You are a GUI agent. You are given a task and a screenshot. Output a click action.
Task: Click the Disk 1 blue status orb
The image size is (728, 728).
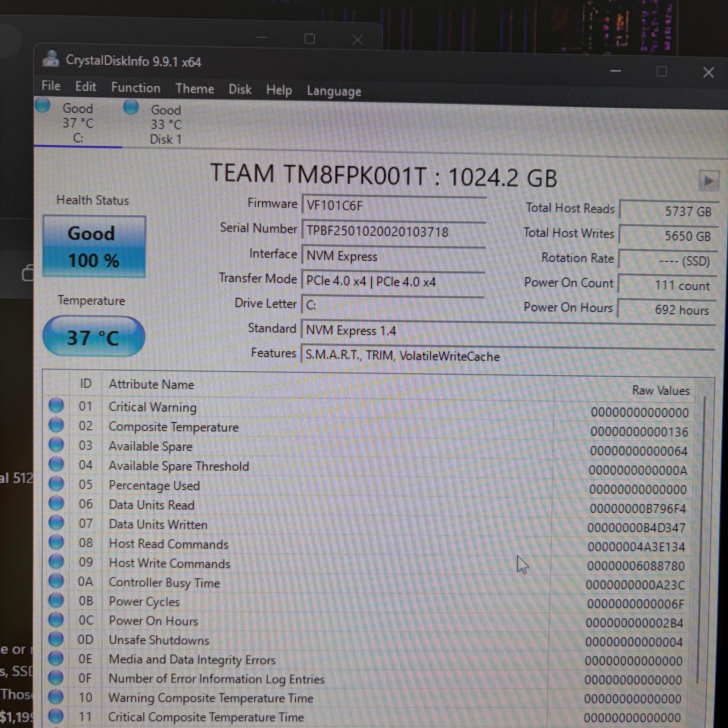click(x=131, y=107)
